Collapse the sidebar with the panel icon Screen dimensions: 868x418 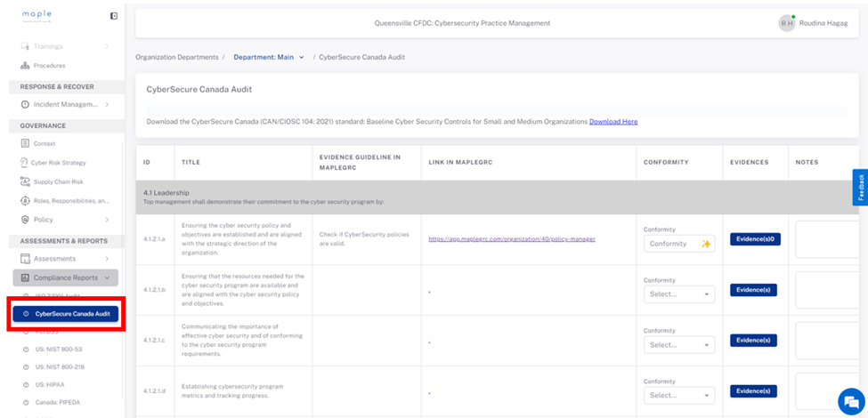point(114,16)
